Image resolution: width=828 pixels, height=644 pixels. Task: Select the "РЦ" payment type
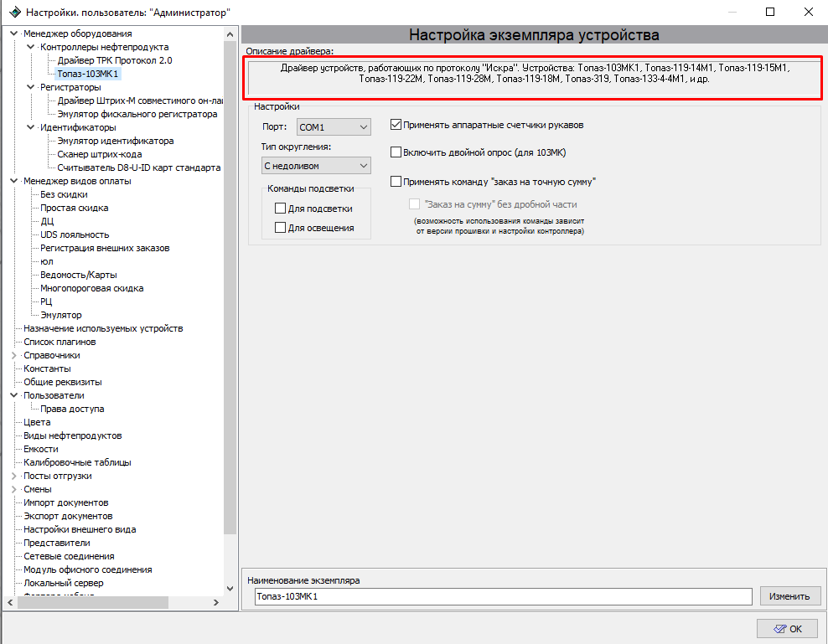pos(46,302)
